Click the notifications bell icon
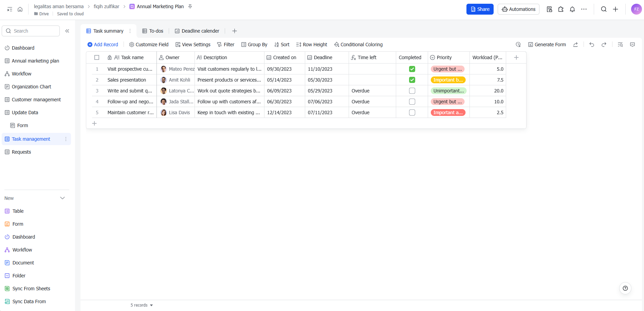 [x=572, y=9]
